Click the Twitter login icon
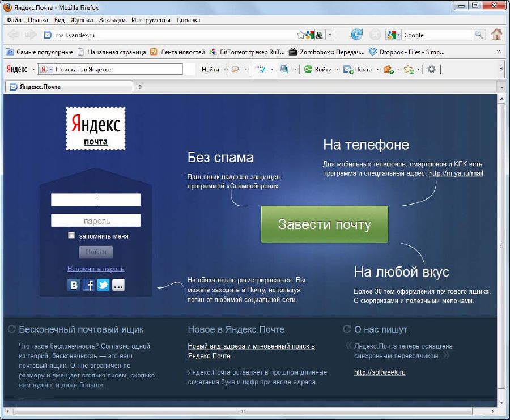 [103, 285]
